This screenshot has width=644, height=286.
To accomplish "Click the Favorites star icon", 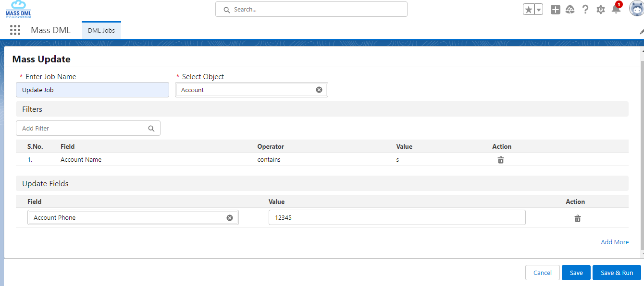I will pos(529,10).
